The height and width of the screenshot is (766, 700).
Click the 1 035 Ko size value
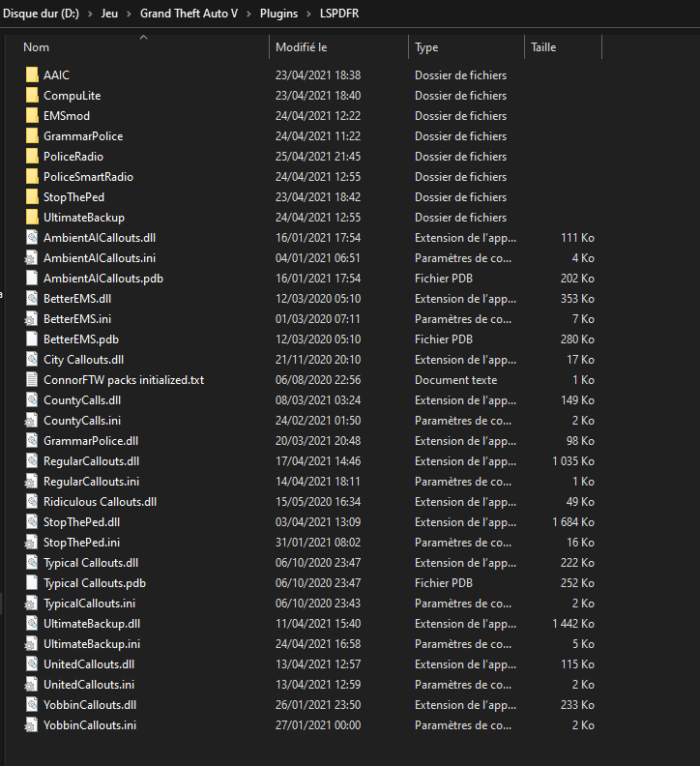(573, 461)
